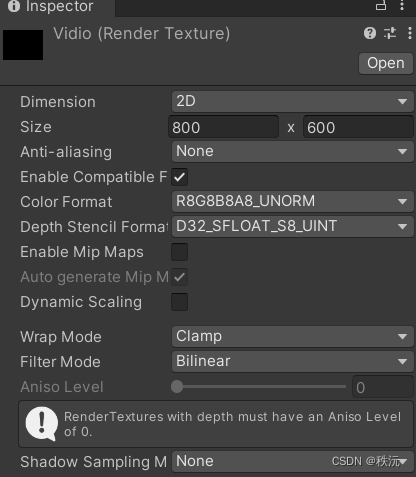Click the Size width field 800
Screen dimensions: 416x477
(223, 127)
